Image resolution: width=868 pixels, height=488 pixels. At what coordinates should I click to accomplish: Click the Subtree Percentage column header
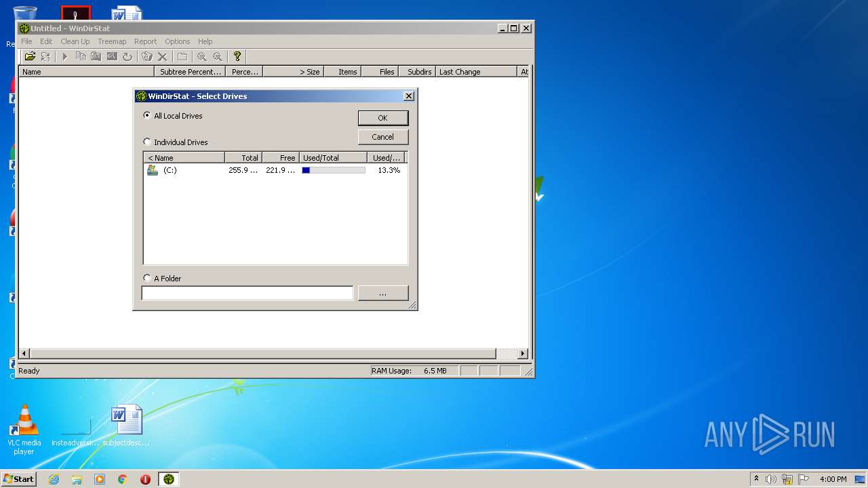coord(191,72)
